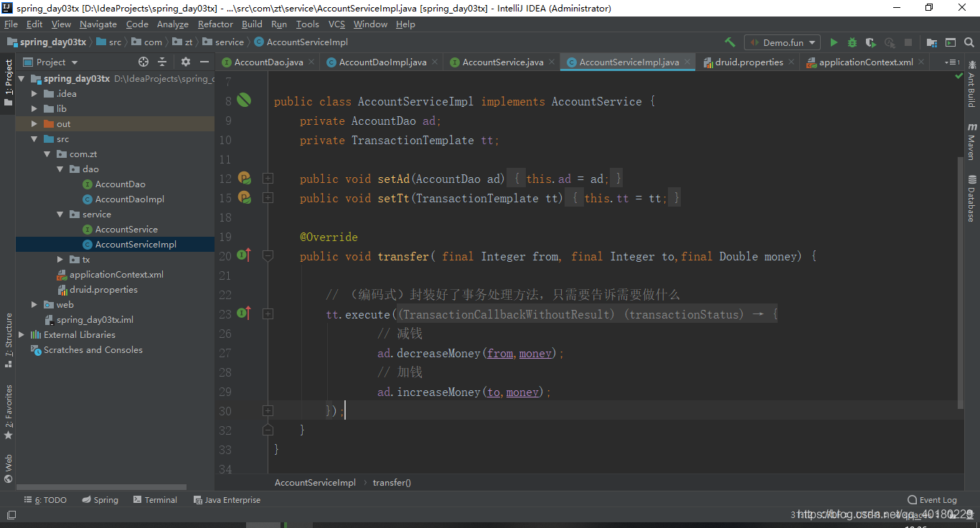Click the editor vertical scrollbar
Image resolution: width=980 pixels, height=528 pixels.
961,283
